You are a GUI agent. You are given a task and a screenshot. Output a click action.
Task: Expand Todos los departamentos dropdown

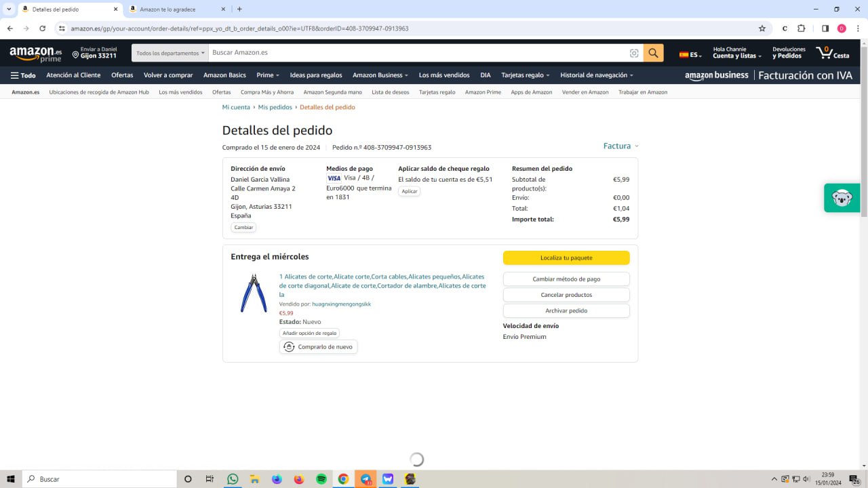(170, 53)
